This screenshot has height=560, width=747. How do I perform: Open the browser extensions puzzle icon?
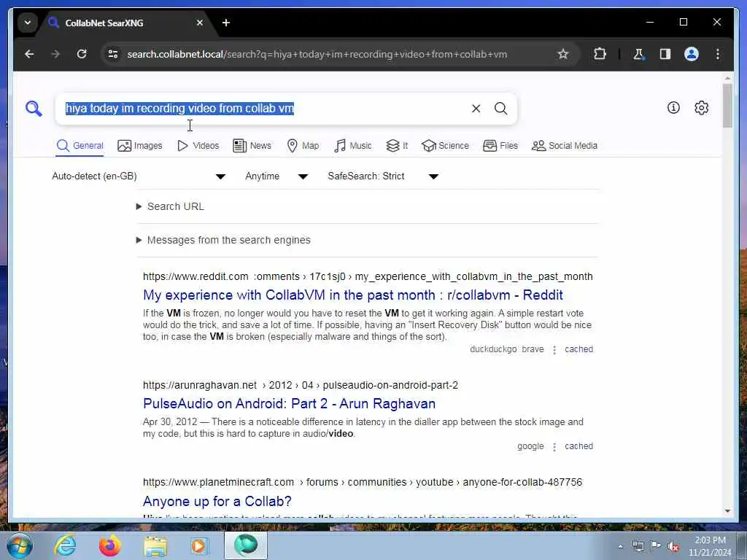coord(600,54)
